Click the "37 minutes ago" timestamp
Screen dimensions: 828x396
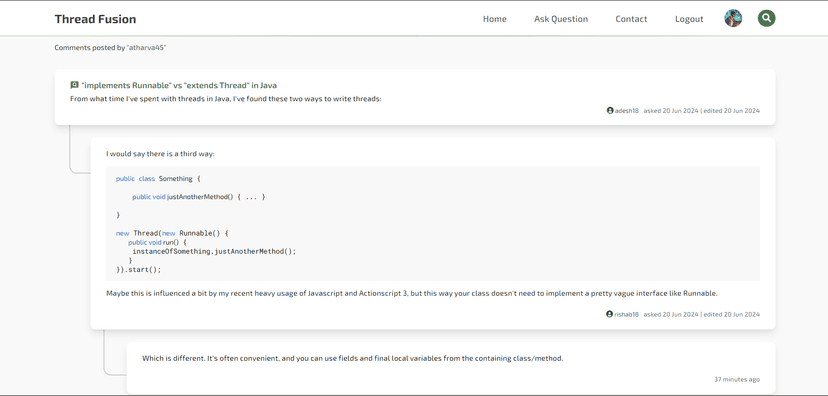click(737, 379)
